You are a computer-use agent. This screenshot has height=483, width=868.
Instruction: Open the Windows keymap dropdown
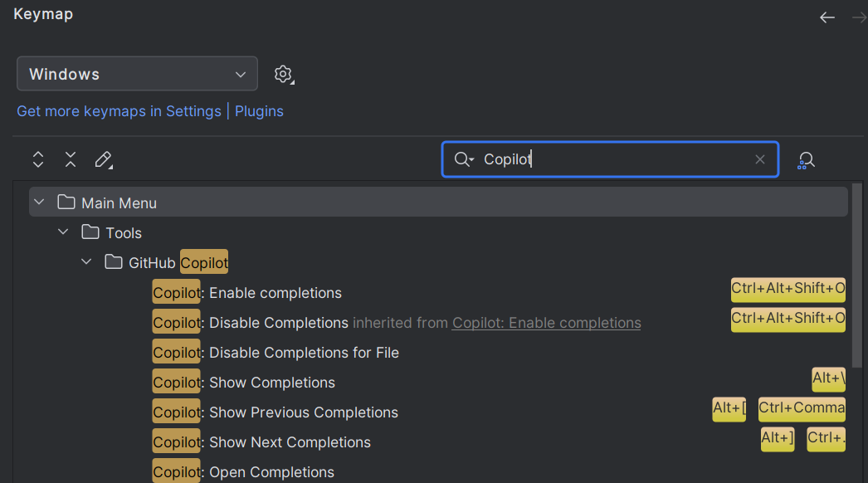[137, 74]
